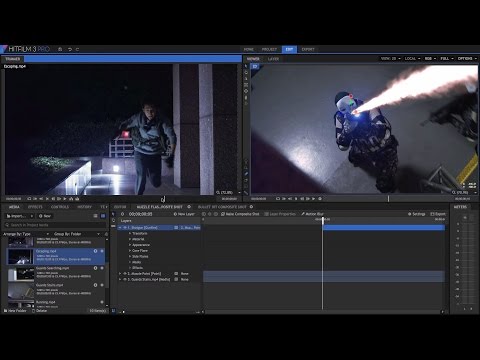Click the loop icon in Trimmer controls
The height and width of the screenshot is (360, 480).
pyautogui.click(x=29, y=199)
